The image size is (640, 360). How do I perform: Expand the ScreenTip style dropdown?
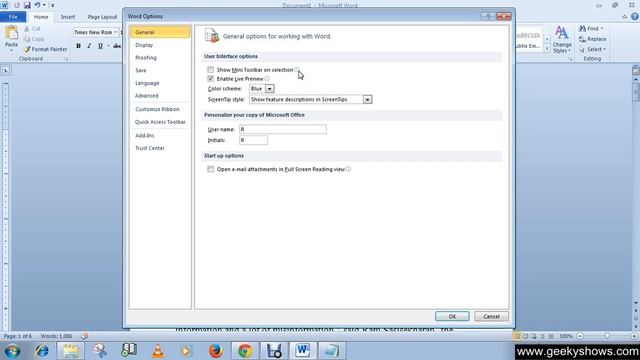pos(367,99)
